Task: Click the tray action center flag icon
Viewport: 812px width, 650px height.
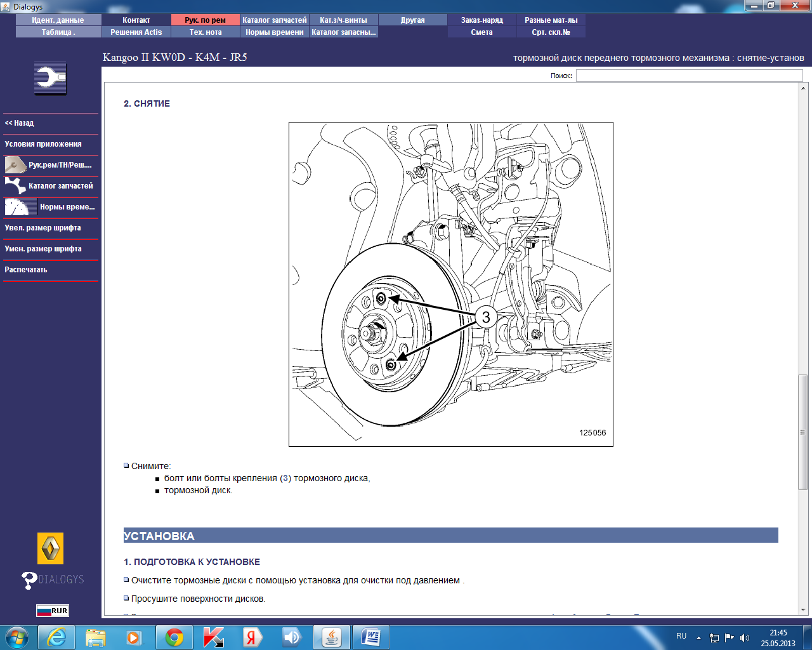Action: (730, 638)
